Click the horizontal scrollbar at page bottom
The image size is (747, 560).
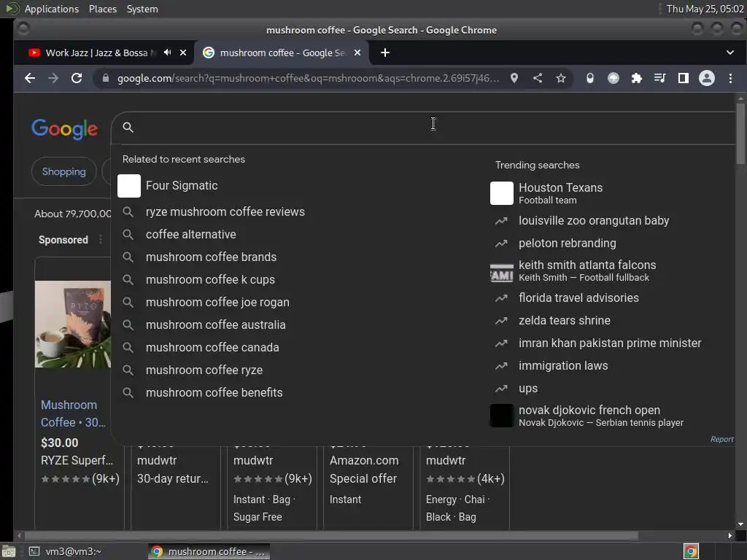point(331,536)
